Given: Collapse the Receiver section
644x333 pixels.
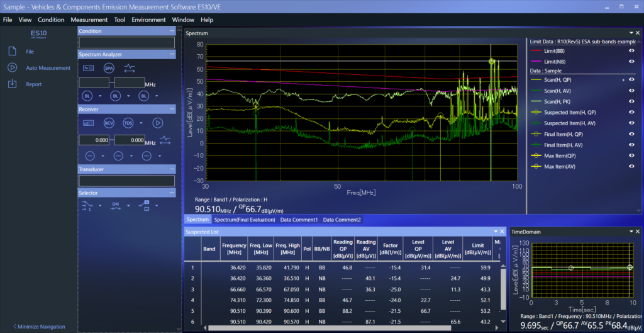Looking at the screenshot, I should coord(172,110).
